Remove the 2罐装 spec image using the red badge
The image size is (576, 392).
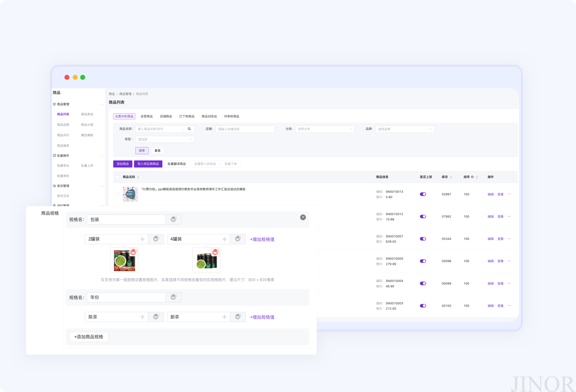point(133,252)
